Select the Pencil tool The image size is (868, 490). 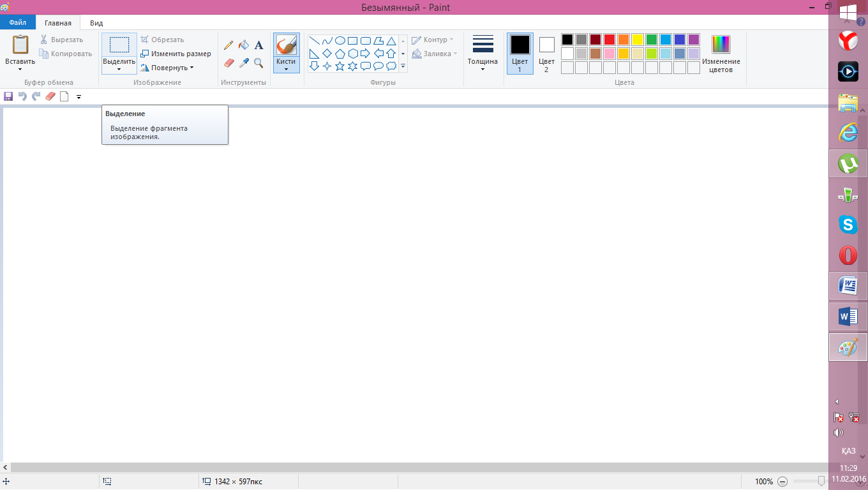pyautogui.click(x=228, y=45)
